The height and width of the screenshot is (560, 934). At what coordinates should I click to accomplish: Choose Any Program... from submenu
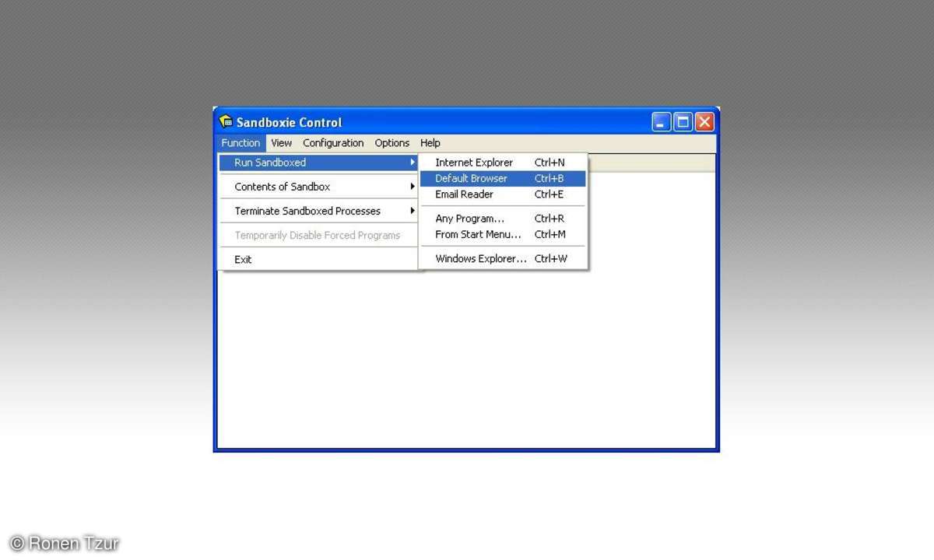click(x=503, y=219)
